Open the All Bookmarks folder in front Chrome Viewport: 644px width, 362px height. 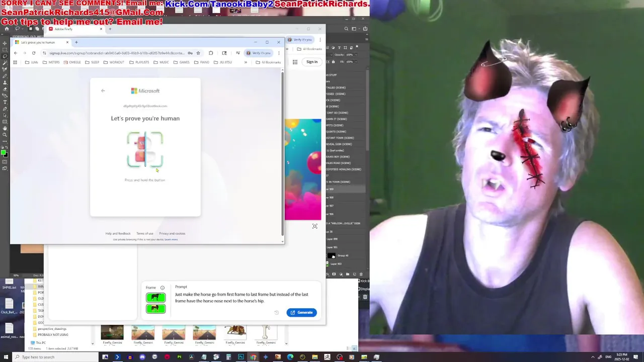click(x=269, y=62)
